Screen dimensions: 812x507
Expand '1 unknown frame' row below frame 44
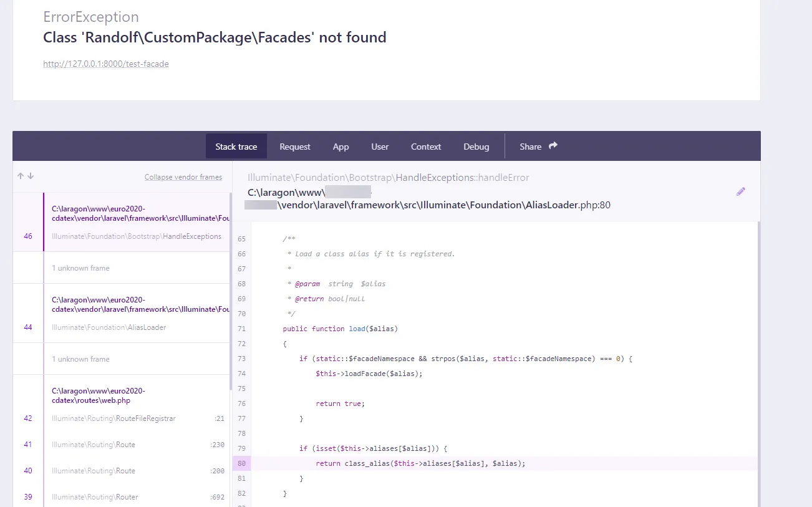122,359
